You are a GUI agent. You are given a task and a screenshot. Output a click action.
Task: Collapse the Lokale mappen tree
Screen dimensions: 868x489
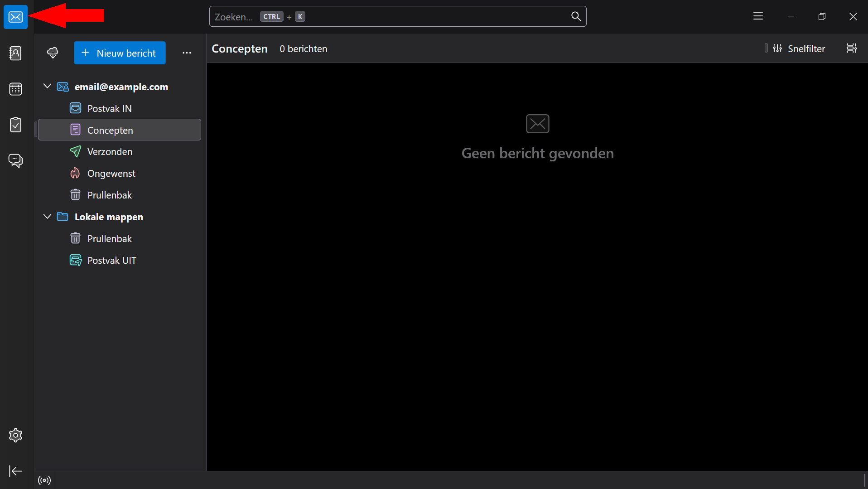[47, 217]
